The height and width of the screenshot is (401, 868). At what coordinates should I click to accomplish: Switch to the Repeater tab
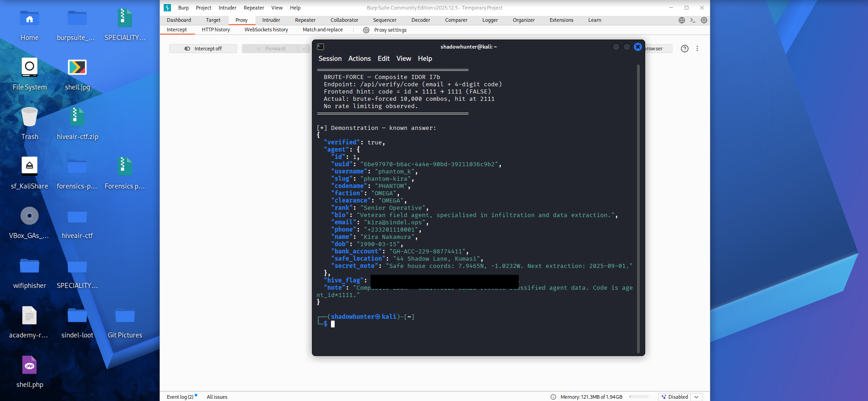(305, 20)
